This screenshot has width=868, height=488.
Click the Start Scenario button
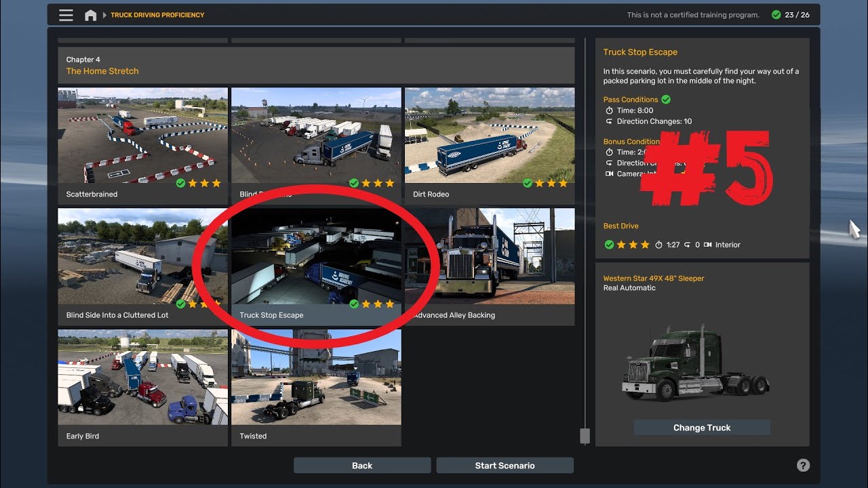[505, 465]
